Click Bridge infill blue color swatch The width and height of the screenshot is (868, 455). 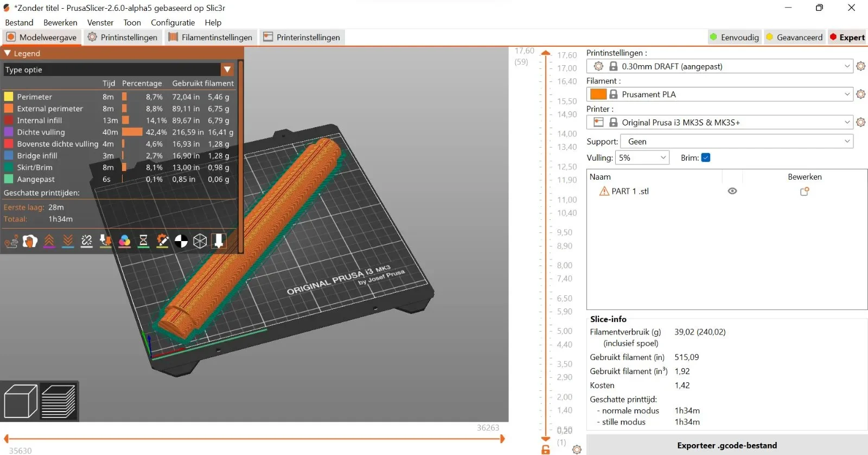coord(9,156)
